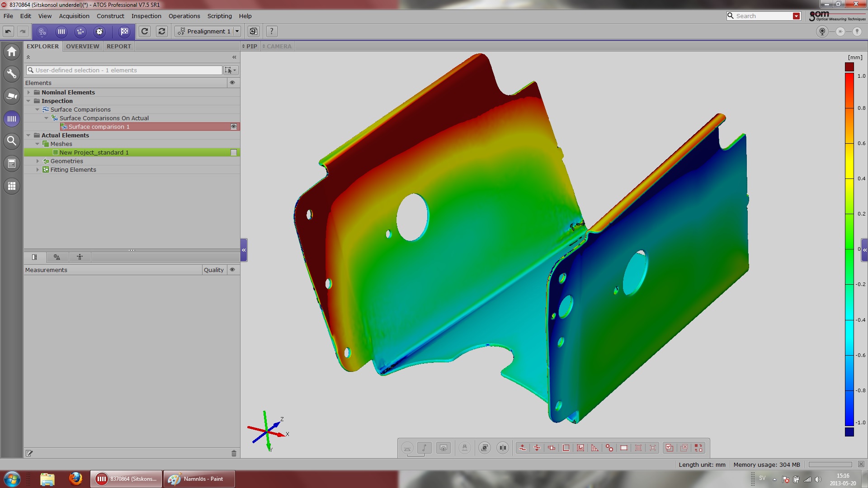868x488 pixels.
Task: Select the red triangle ruler selection tool
Action: (595, 448)
